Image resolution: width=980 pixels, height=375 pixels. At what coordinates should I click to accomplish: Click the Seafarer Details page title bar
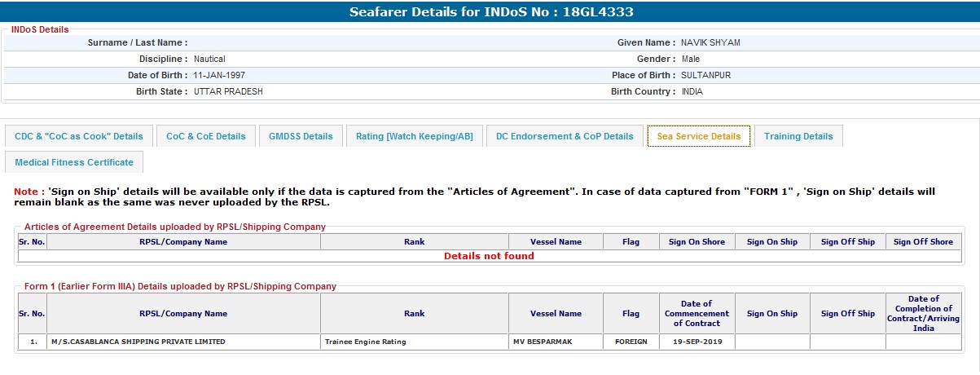pyautogui.click(x=490, y=11)
